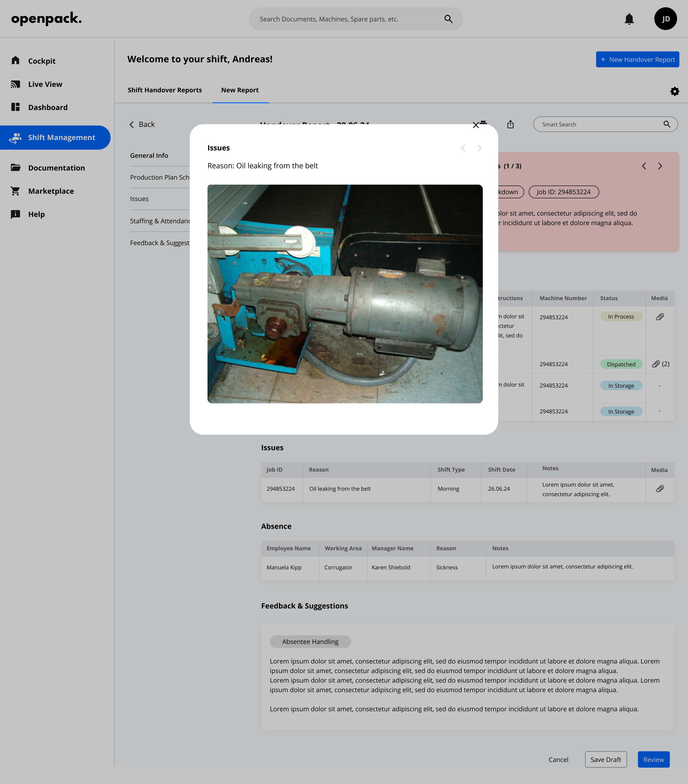Image resolution: width=688 pixels, height=784 pixels.
Task: Jump to Feedback & Suggestions section link
Action: [x=160, y=243]
